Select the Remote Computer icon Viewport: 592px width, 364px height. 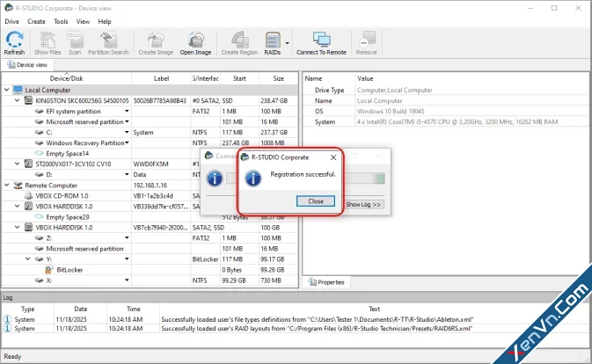click(18, 185)
